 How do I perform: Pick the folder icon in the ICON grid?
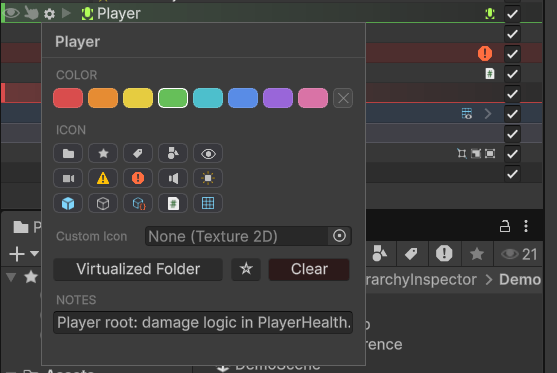(x=68, y=153)
